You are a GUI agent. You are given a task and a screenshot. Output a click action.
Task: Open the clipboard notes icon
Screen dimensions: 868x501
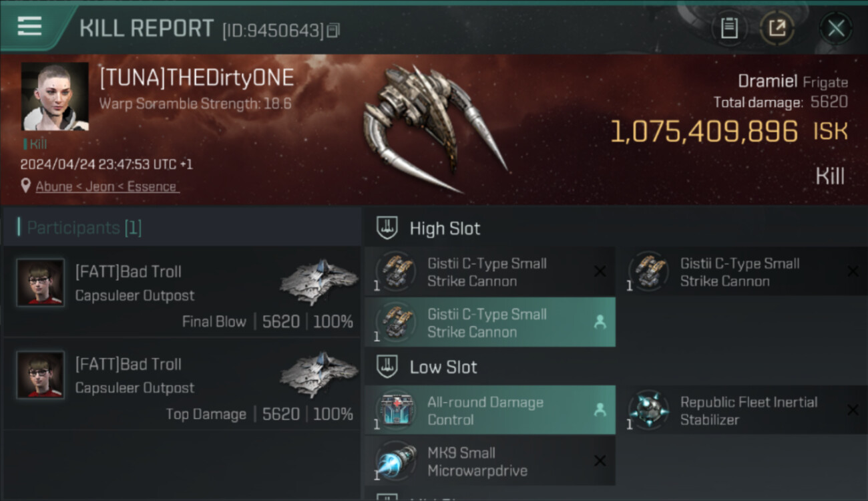[729, 28]
